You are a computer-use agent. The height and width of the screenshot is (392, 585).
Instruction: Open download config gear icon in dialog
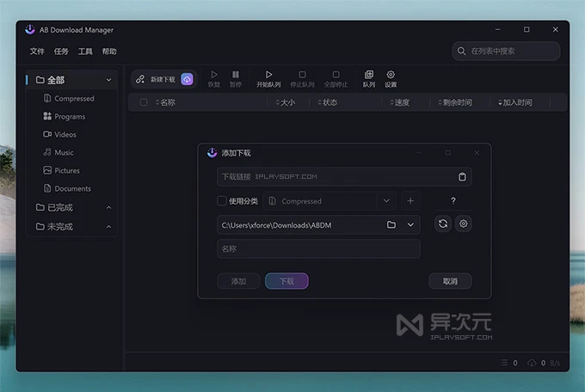point(464,224)
